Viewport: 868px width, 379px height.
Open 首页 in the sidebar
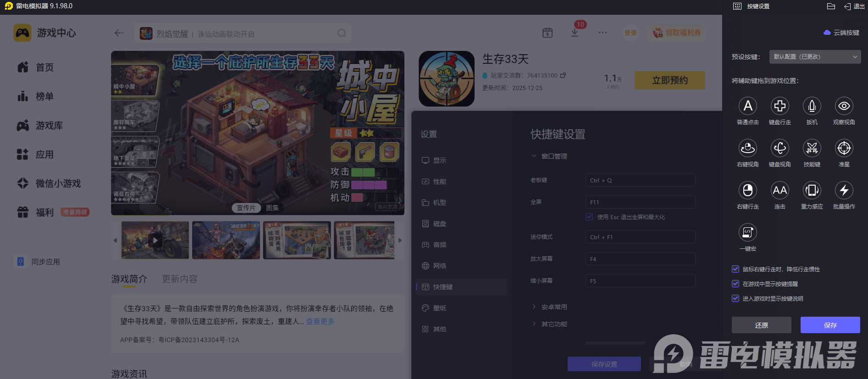(35, 67)
